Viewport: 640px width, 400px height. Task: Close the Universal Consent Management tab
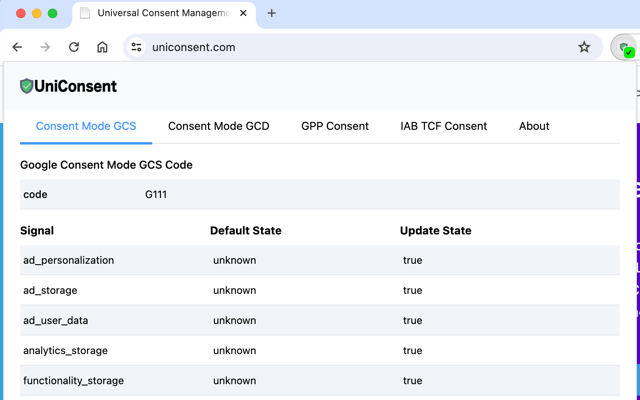pos(243,13)
